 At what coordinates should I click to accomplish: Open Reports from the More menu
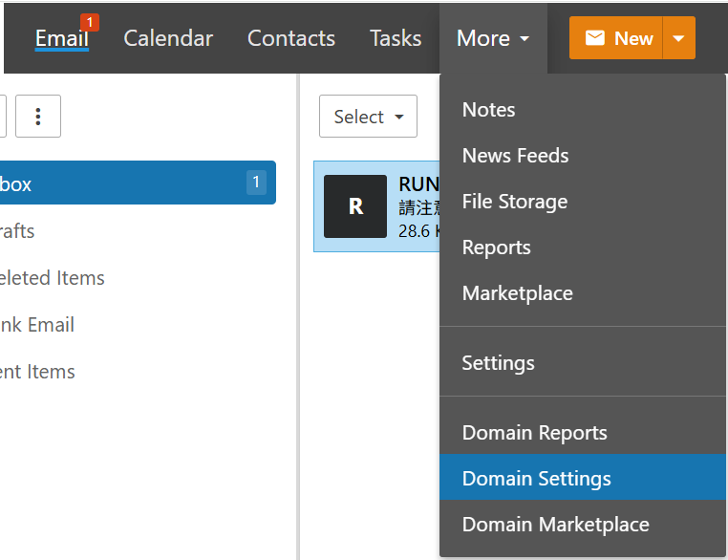[x=496, y=248]
